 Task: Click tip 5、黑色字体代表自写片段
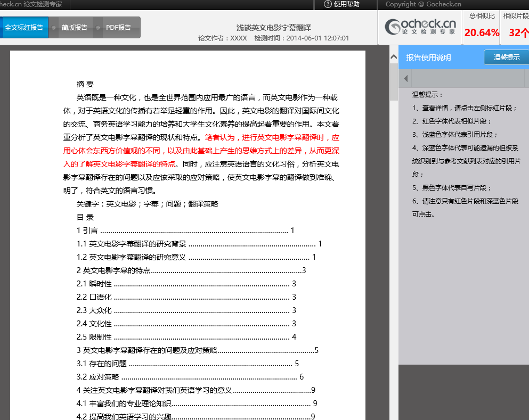coord(452,188)
